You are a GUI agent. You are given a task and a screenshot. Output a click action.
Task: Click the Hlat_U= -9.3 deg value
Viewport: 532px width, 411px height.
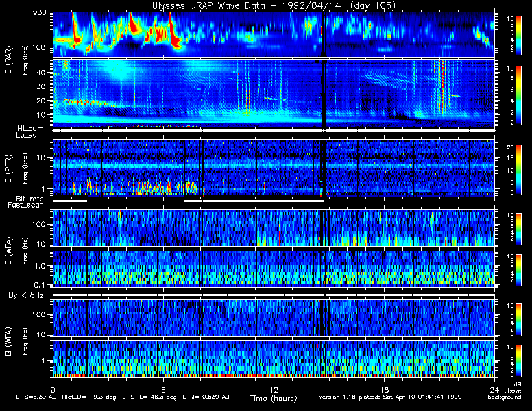tap(89, 397)
